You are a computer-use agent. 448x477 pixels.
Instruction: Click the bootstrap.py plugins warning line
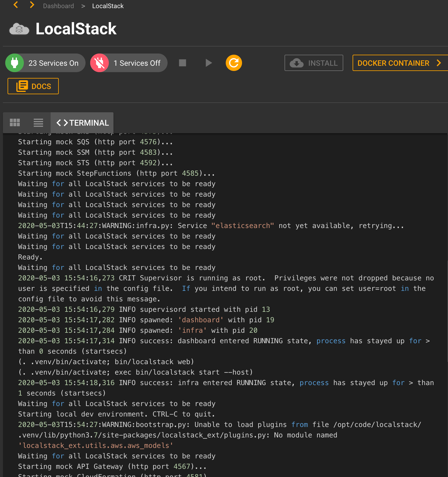[x=220, y=435]
